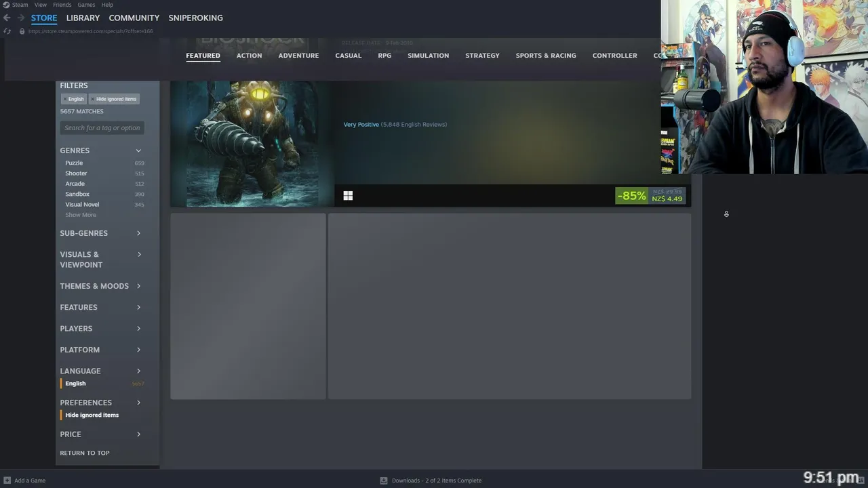The image size is (868, 488).
Task: Switch to the STORE tab
Action: pos(44,18)
